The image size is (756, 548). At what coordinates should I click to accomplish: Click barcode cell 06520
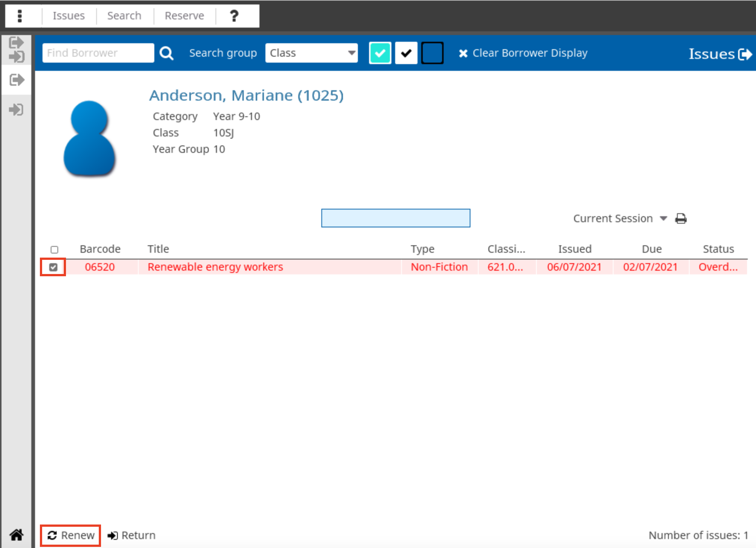tap(100, 267)
